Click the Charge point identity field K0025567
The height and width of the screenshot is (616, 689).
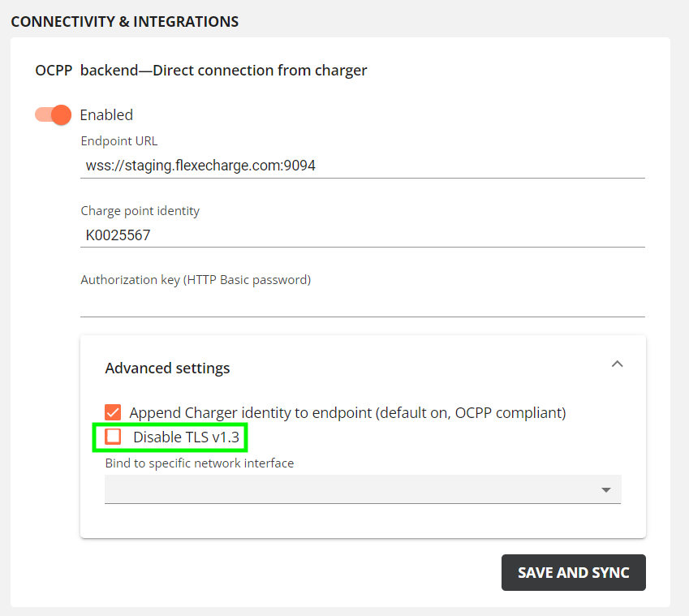pyautogui.click(x=363, y=235)
